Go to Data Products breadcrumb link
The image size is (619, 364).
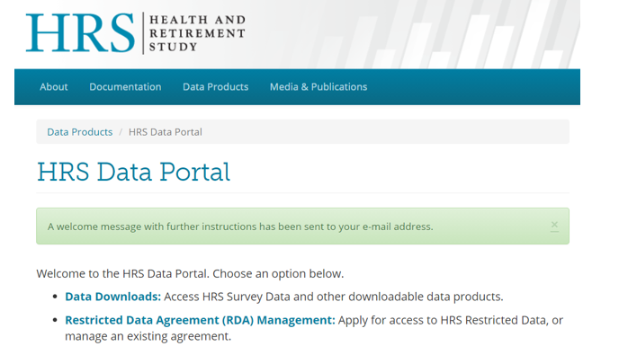(80, 132)
